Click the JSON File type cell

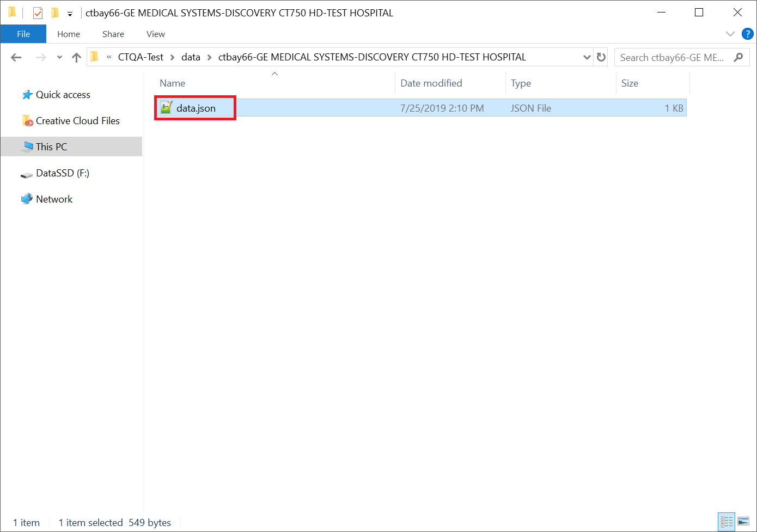(x=530, y=108)
